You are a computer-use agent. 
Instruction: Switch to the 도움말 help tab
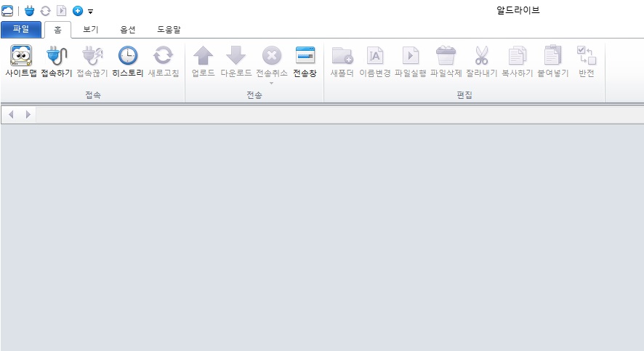pos(169,30)
